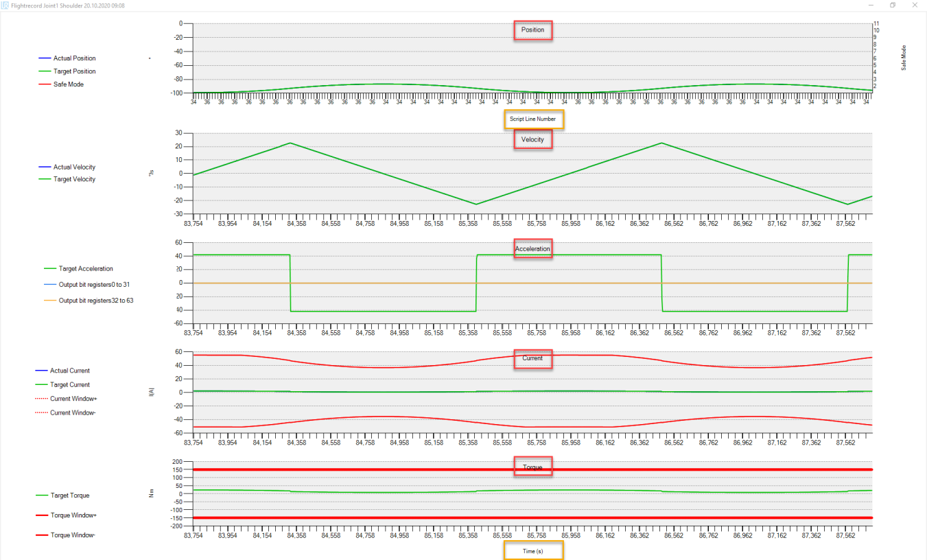Select the Velocity chart title
Viewport: 927px width, 560px height.
pyautogui.click(x=533, y=139)
